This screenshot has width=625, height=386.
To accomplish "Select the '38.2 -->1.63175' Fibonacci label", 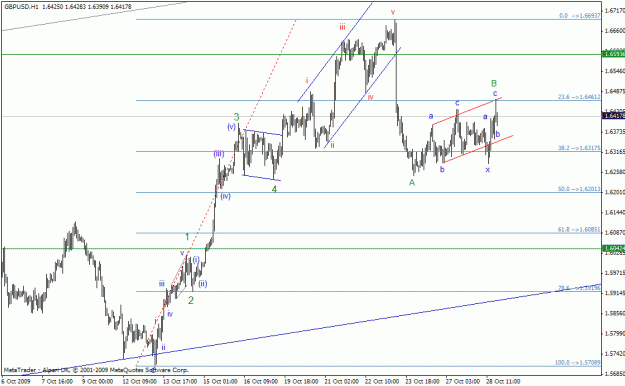I will [579, 148].
